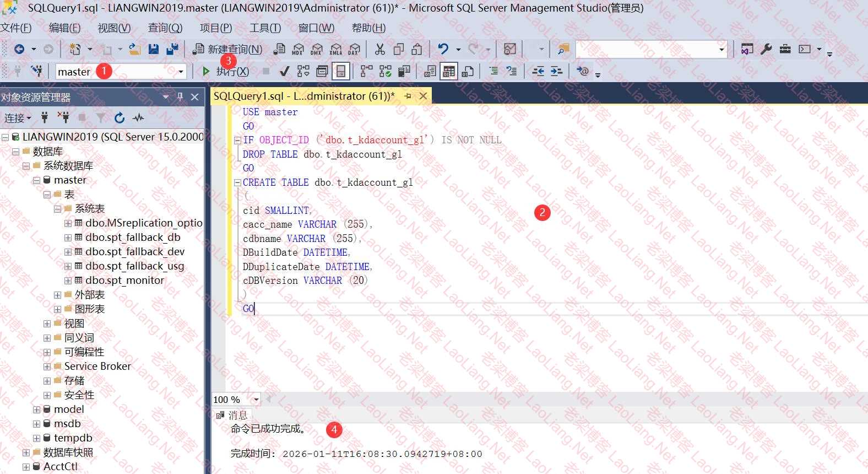Click the Cut scissors icon
Screen dimensions: 868x474
[x=380, y=49]
